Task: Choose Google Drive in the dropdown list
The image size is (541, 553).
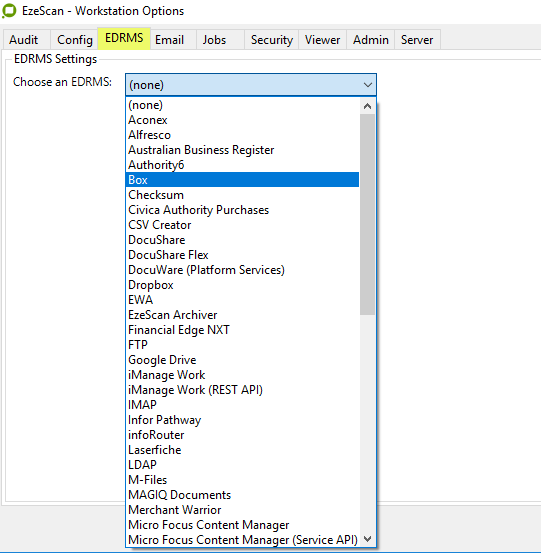Action: [242, 360]
